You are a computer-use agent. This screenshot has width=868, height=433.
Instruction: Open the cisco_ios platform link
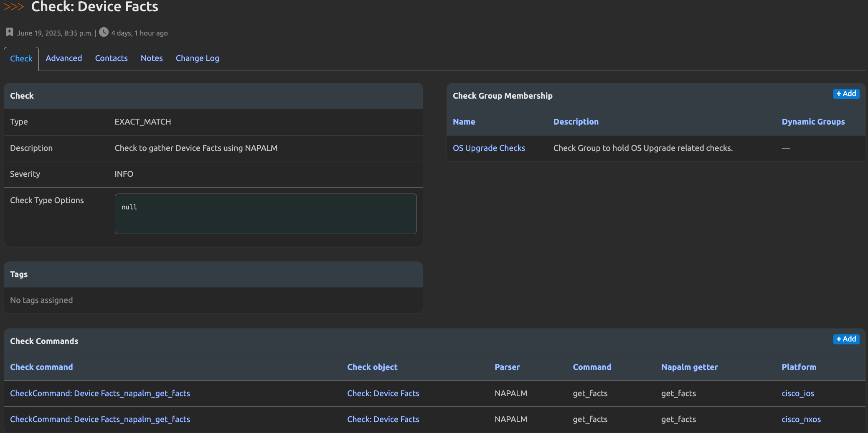coord(797,394)
